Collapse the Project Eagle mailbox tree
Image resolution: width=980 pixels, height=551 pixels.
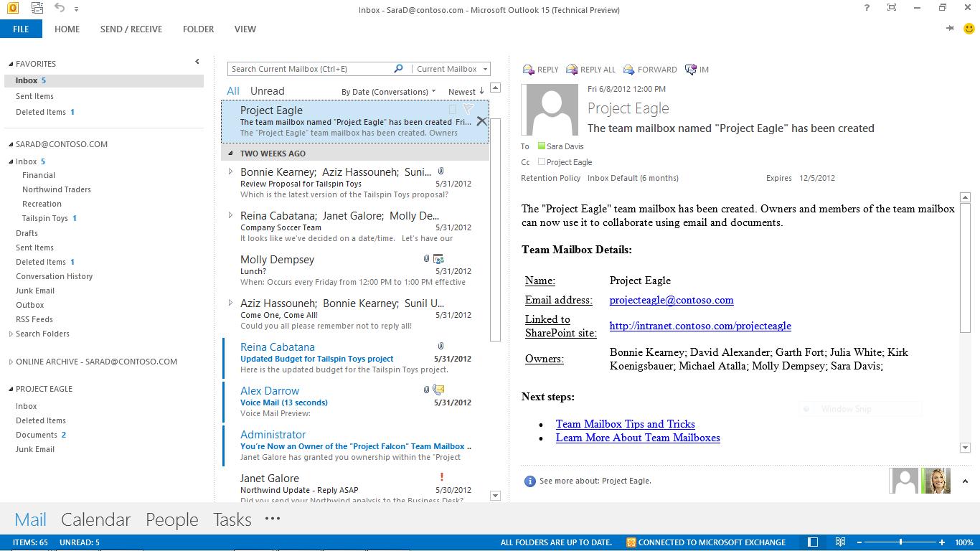10,389
